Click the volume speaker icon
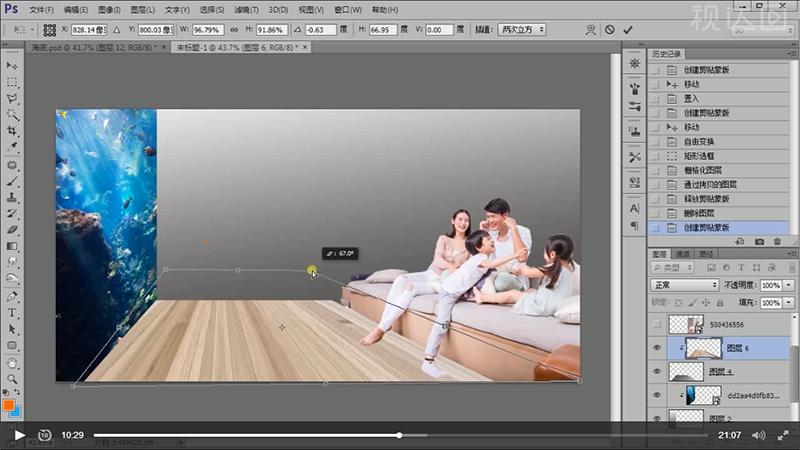The width and height of the screenshot is (800, 450). [759, 435]
